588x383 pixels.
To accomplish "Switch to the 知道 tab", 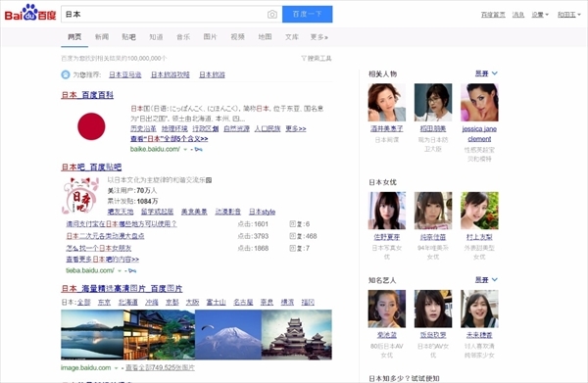I will (x=156, y=36).
